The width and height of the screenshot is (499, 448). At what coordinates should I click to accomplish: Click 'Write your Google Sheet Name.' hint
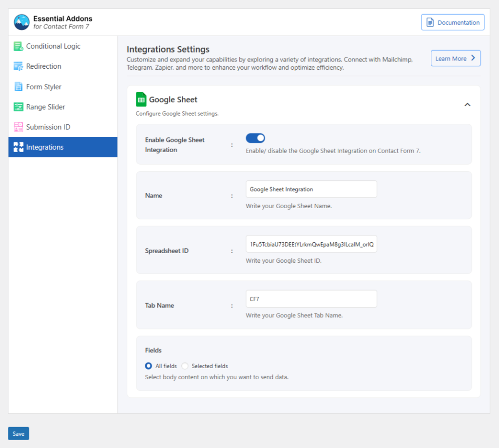click(x=288, y=206)
